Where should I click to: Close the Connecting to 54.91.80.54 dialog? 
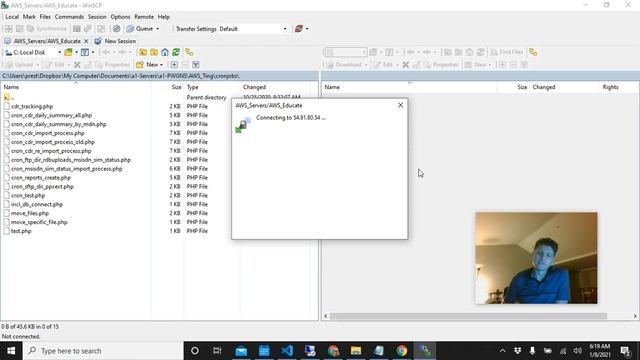click(400, 105)
